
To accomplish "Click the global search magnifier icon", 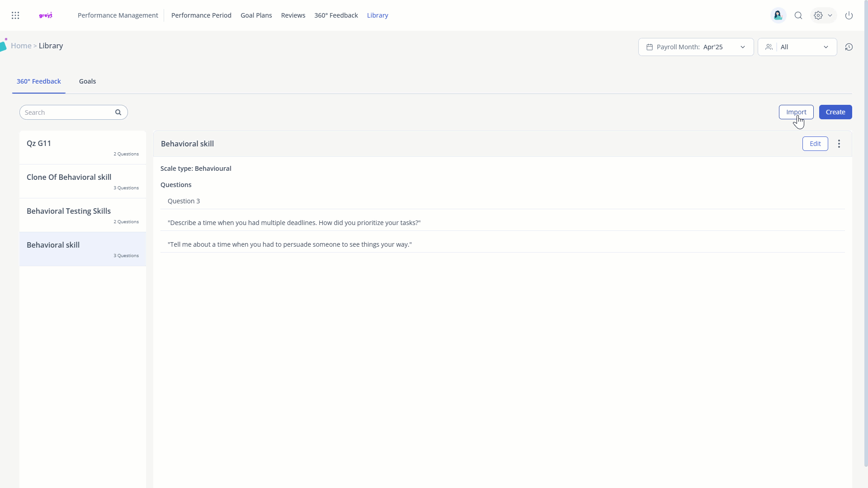I will point(798,15).
